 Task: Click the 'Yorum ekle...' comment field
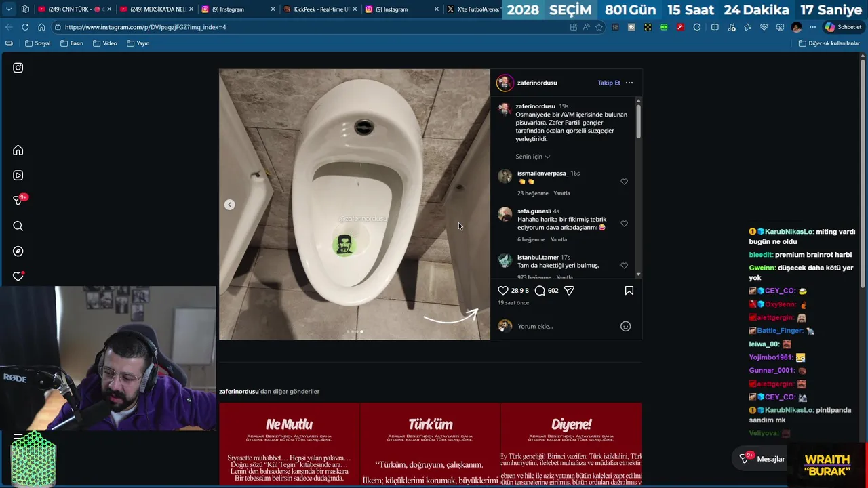[566, 326]
